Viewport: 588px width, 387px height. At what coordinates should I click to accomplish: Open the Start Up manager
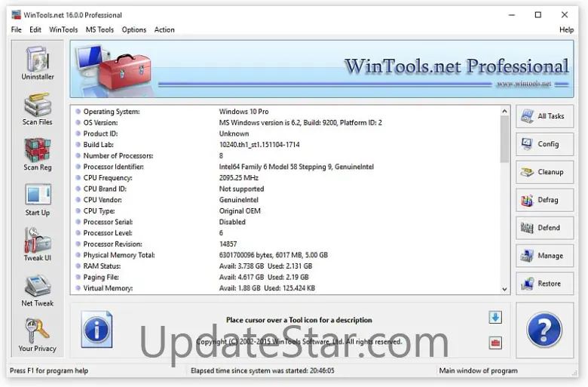click(x=38, y=200)
